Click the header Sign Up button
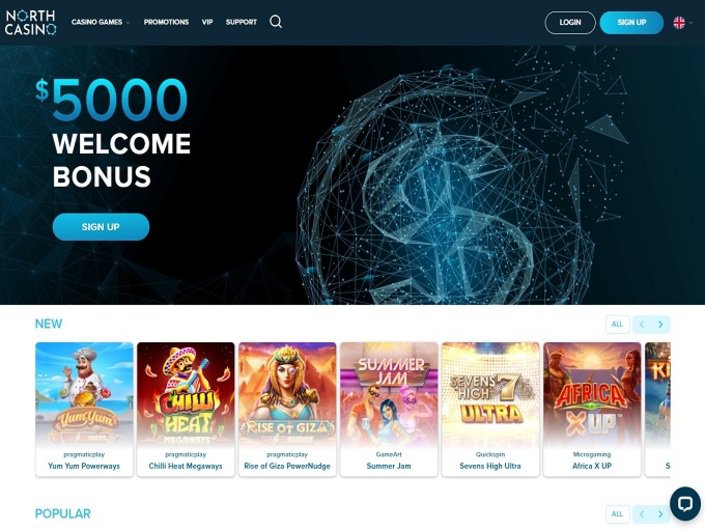Viewport: 705px width, 530px height. point(632,22)
